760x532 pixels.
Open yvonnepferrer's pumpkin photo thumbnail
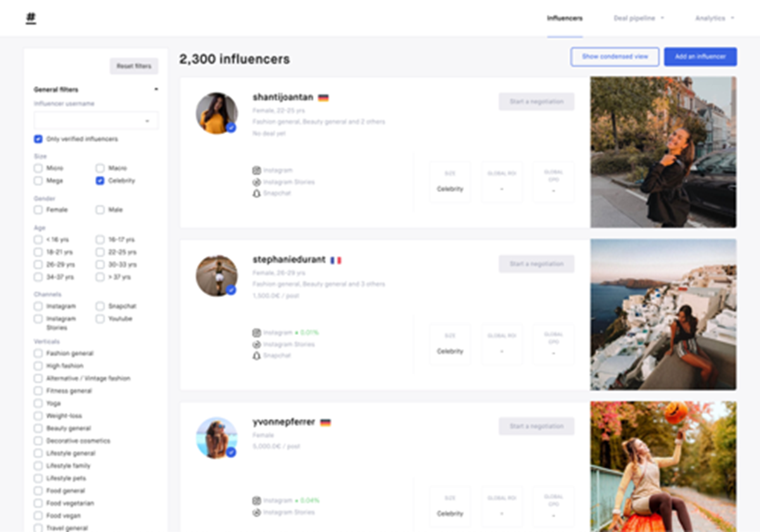(x=664, y=467)
